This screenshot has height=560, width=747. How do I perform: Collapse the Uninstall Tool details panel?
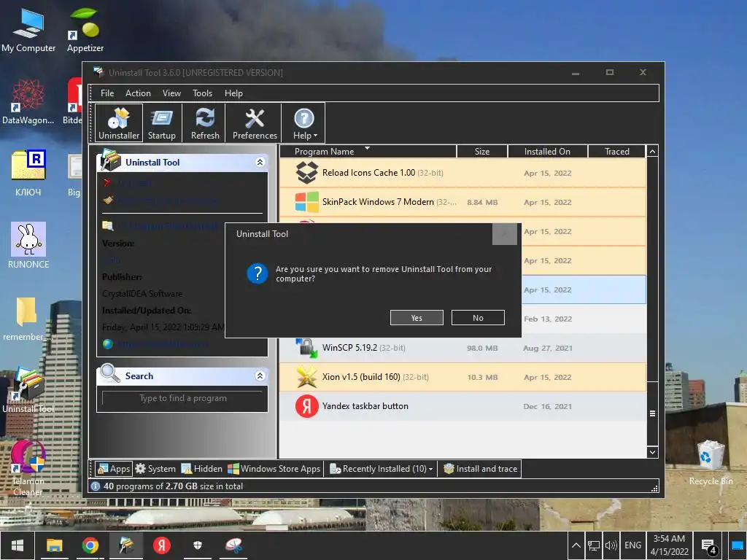(260, 162)
